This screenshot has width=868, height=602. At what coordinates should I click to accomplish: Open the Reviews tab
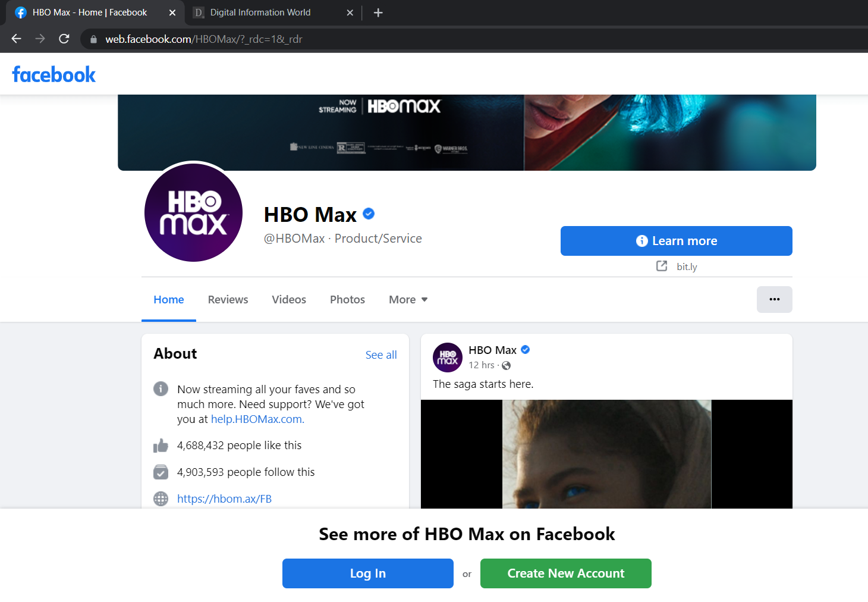(x=228, y=300)
